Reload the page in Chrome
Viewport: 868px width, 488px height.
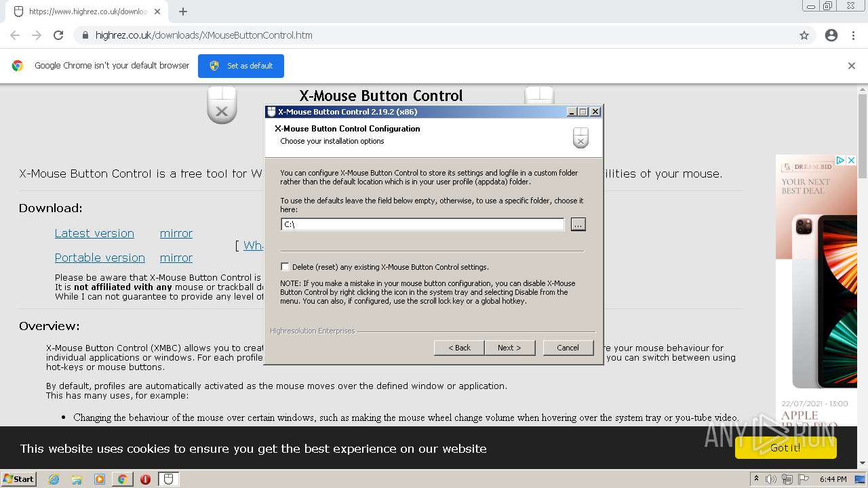pyautogui.click(x=58, y=35)
